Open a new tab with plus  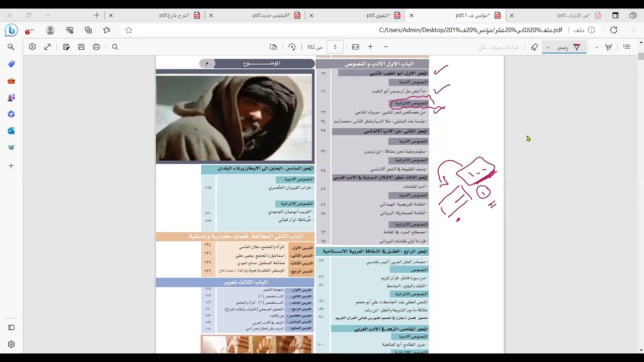point(97,15)
